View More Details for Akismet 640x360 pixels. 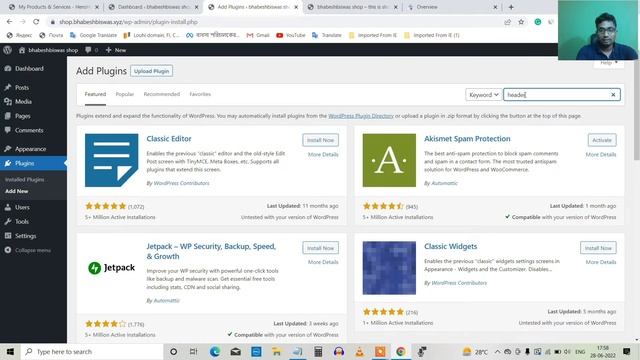(601, 155)
